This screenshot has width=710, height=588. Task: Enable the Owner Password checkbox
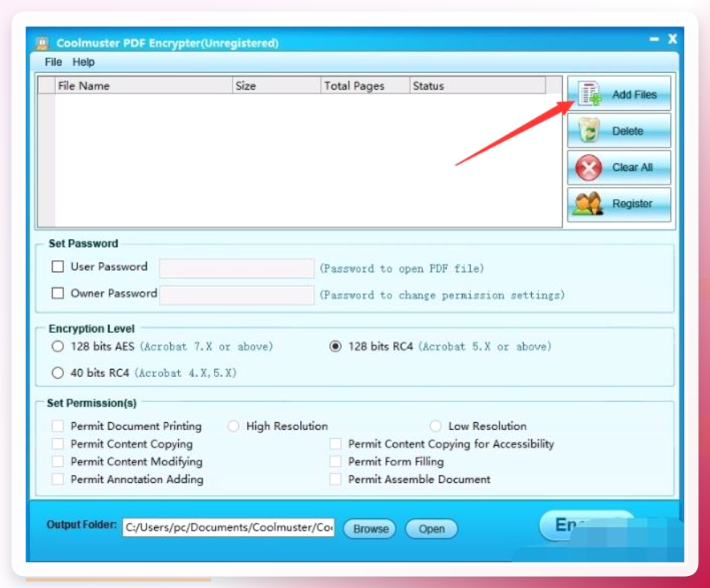click(58, 293)
